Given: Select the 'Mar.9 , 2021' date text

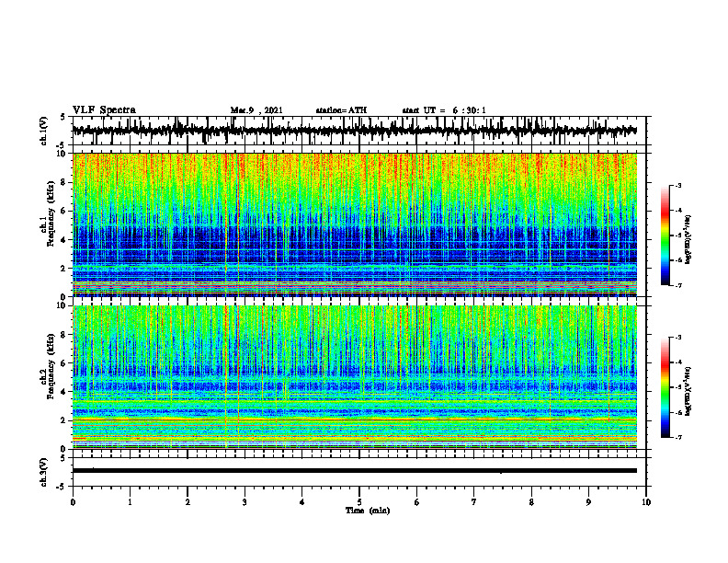Looking at the screenshot, I should pyautogui.click(x=256, y=110).
